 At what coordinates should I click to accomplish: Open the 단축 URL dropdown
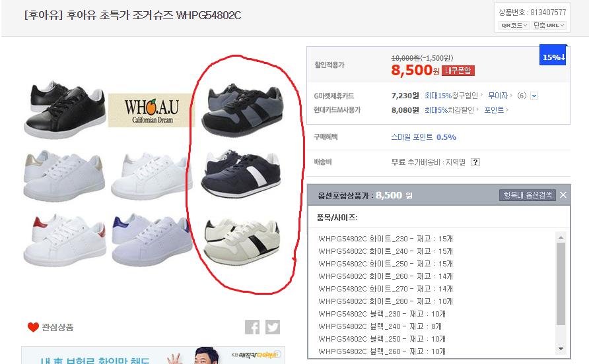pos(549,25)
